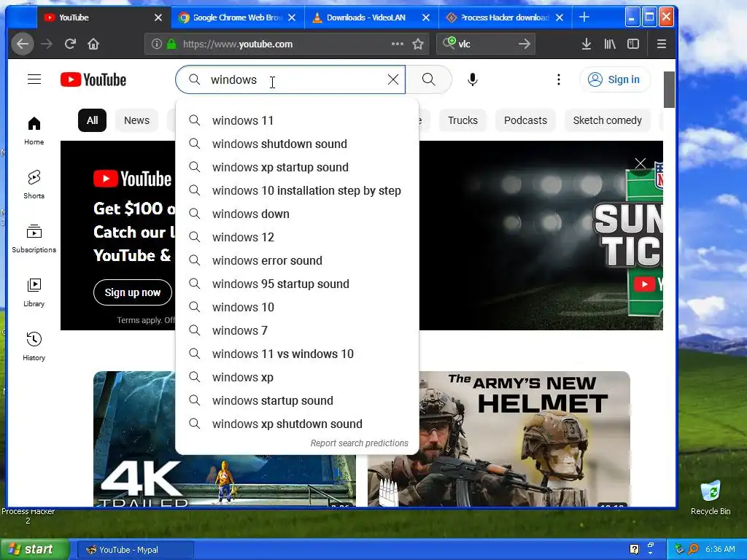
Task: Click the page vertical scrollbar thumb
Action: (669, 90)
